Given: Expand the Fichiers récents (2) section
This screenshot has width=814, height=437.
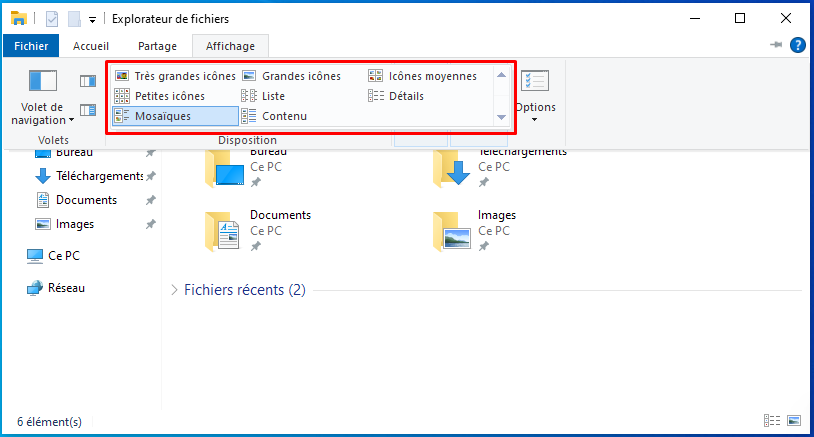Looking at the screenshot, I should click(174, 290).
